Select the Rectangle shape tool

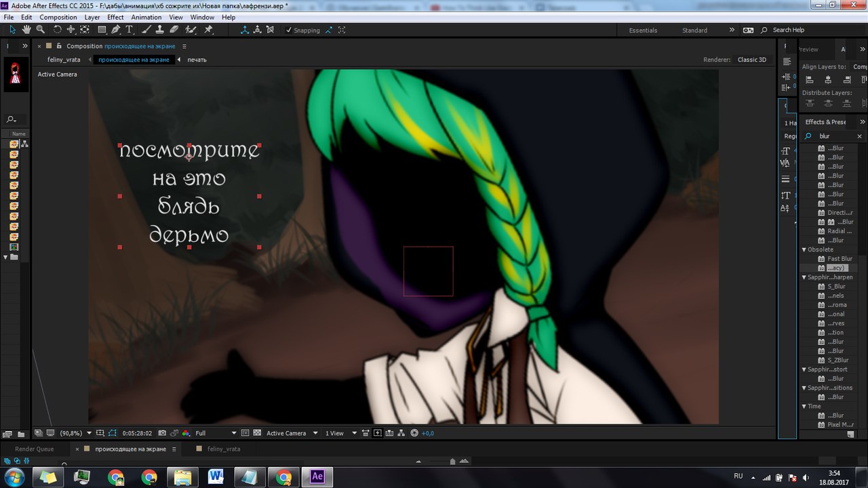[102, 30]
